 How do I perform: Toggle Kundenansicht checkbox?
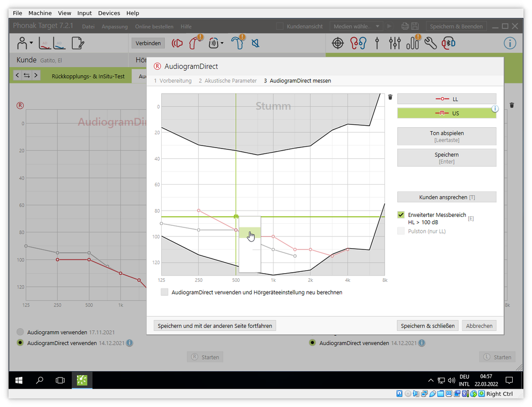pos(280,26)
